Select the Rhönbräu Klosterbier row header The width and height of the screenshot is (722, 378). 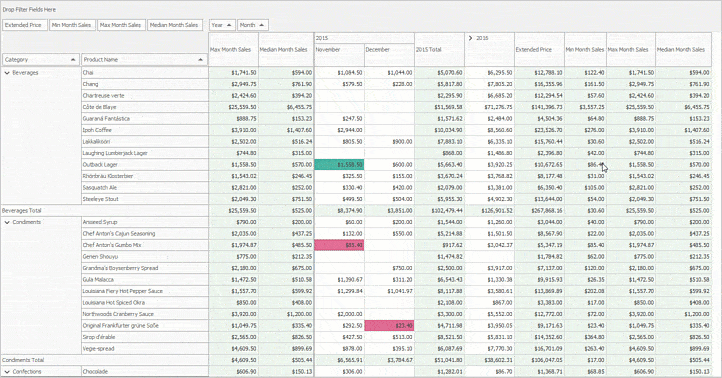[x=145, y=176]
